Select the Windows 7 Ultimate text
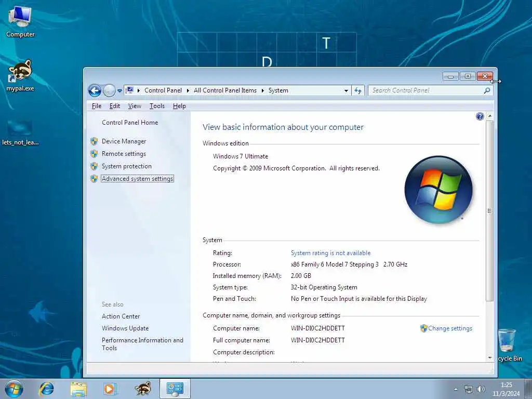 coord(241,156)
